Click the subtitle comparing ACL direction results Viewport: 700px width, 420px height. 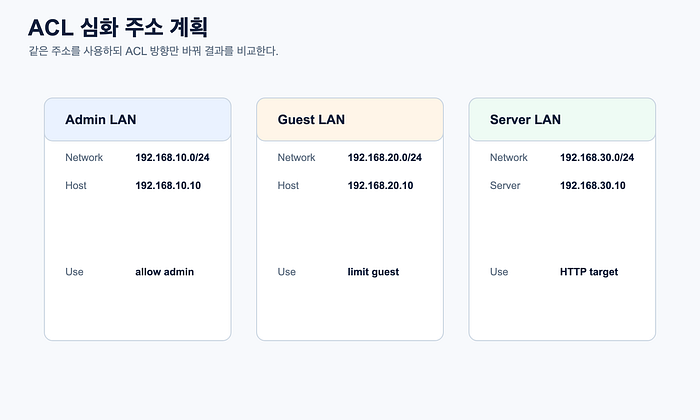coord(153,51)
